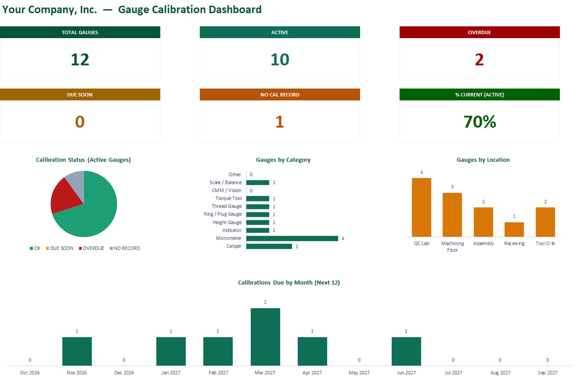The height and width of the screenshot is (388, 588).
Task: Click the QC Lab bar in Gauges by Location
Action: [421, 207]
